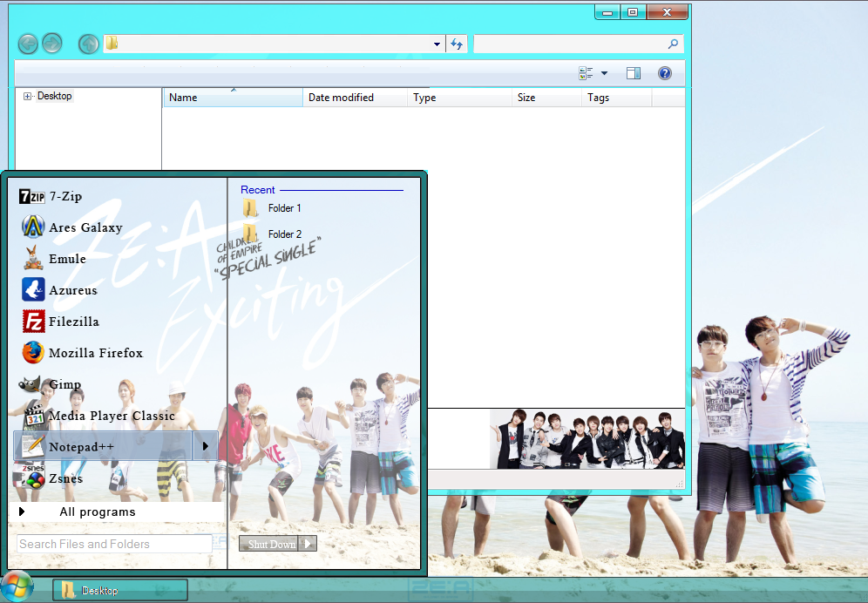The height and width of the screenshot is (603, 868).
Task: Open Filezilla from the start menu
Action: click(x=61, y=322)
